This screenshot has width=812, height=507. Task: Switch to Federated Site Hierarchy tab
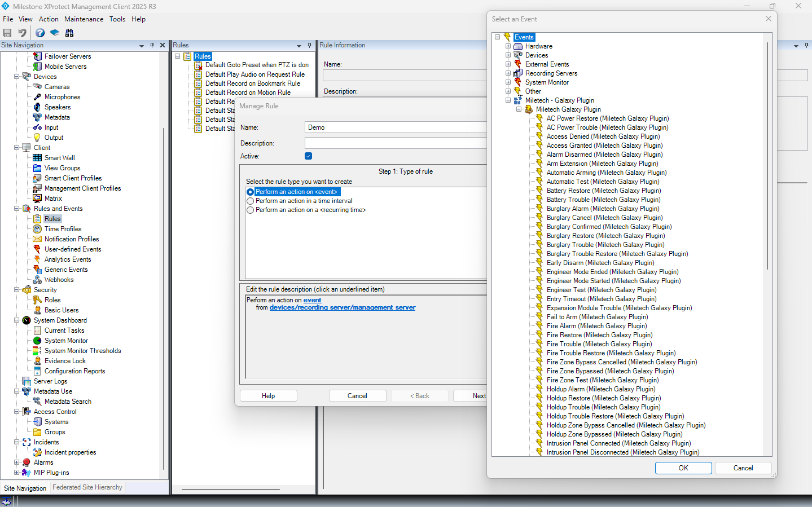[87, 487]
